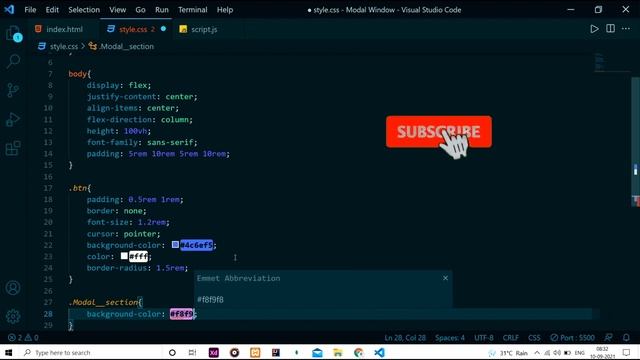Click the SUBSCRIBE button

(439, 131)
